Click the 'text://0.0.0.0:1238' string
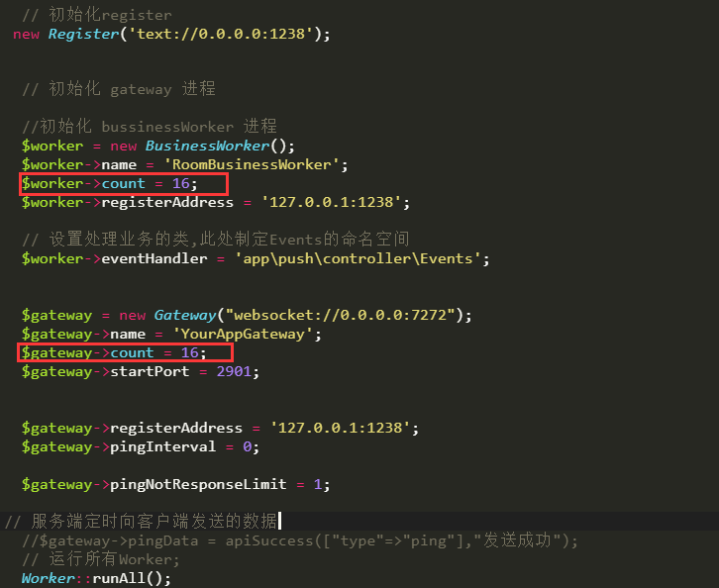 (222, 34)
